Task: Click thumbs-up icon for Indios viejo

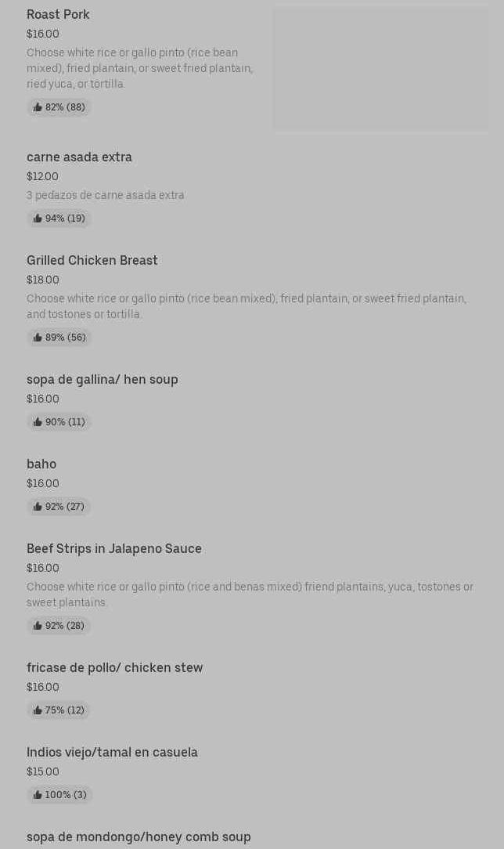Action: click(x=38, y=795)
